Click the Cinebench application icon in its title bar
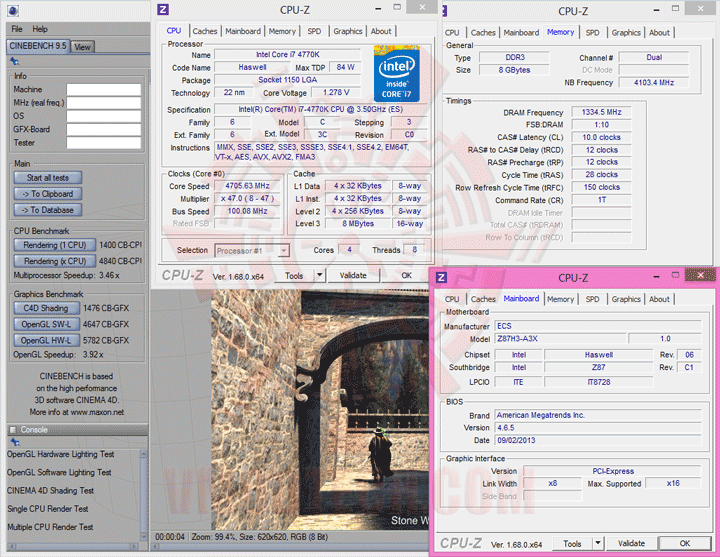The height and width of the screenshot is (557, 720). click(x=11, y=11)
